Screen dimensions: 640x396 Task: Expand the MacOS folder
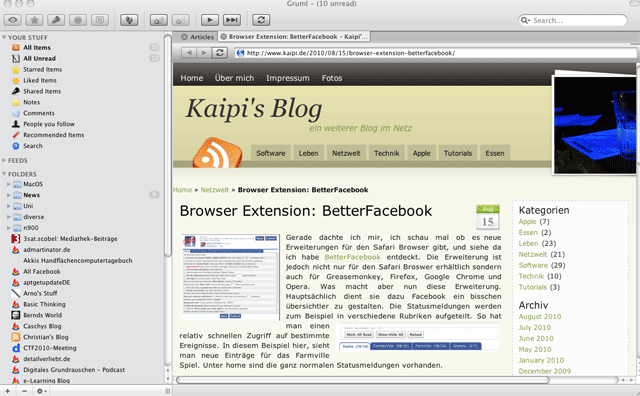(9, 184)
